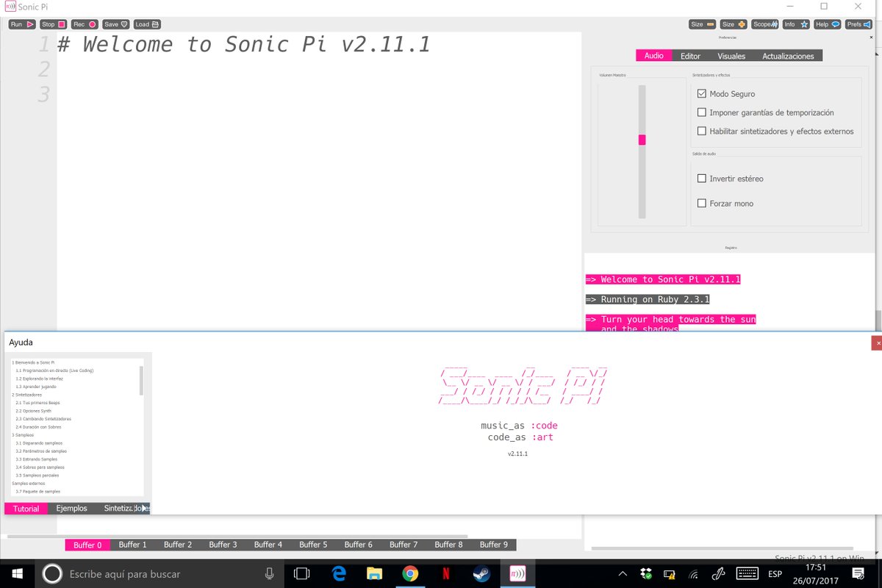Switch to Buffer 1
Viewport: 882px width, 588px height.
tap(133, 545)
